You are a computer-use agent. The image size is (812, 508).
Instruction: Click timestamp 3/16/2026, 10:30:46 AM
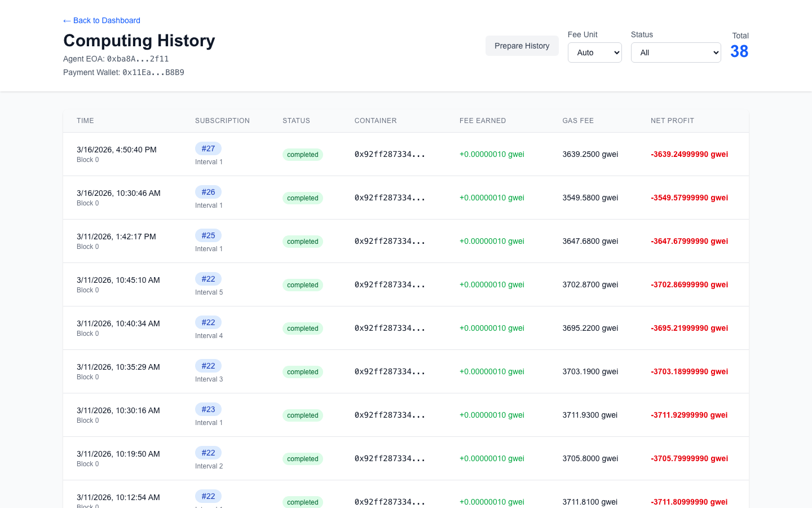click(x=118, y=193)
